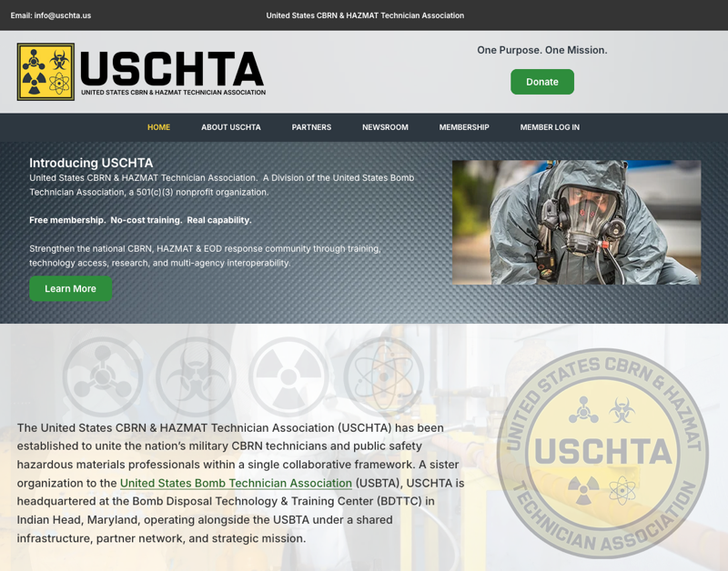
Task: Click the hazmat suit technician photo
Action: (576, 223)
